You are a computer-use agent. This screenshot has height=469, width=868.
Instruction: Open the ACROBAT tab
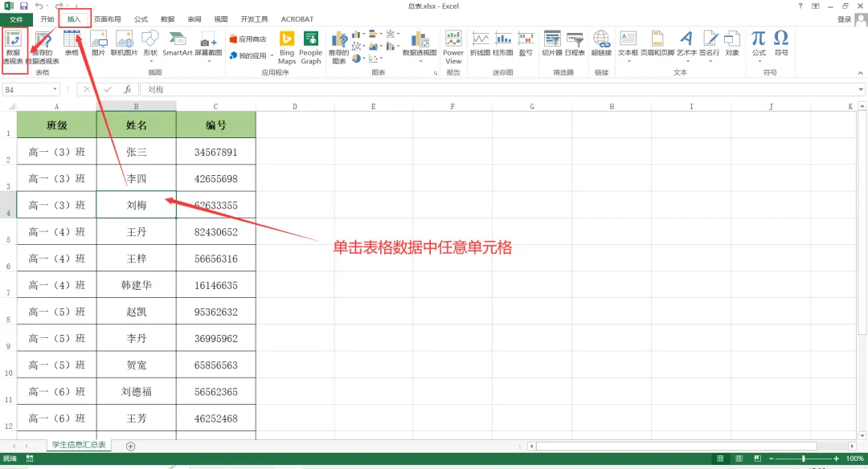tap(297, 19)
